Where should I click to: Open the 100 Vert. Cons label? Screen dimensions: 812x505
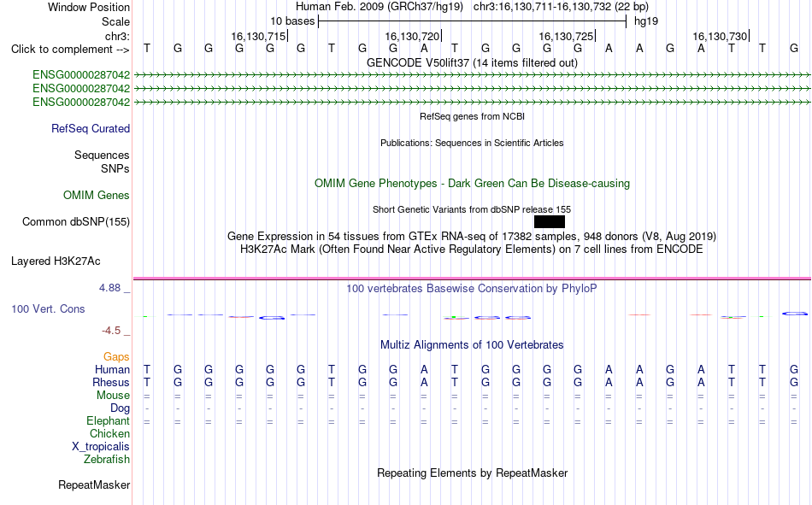pyautogui.click(x=48, y=309)
